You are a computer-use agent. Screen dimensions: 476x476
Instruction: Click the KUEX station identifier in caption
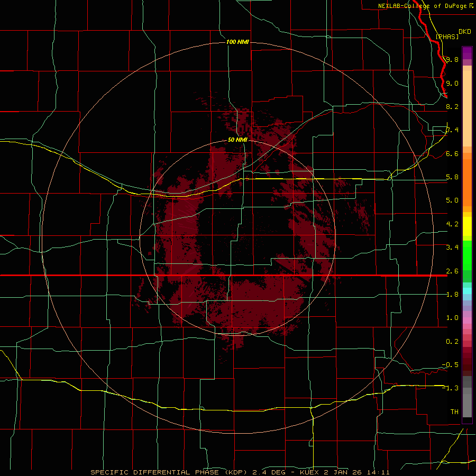[x=309, y=472]
